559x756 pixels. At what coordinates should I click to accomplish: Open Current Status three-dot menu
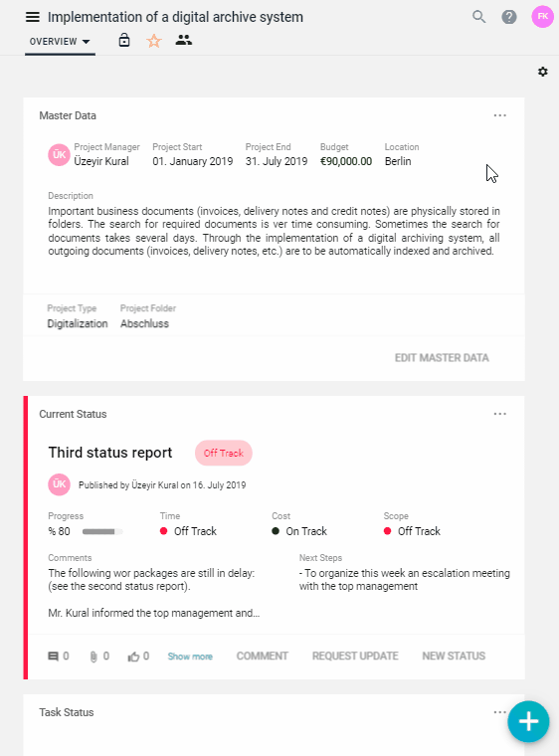click(x=500, y=414)
